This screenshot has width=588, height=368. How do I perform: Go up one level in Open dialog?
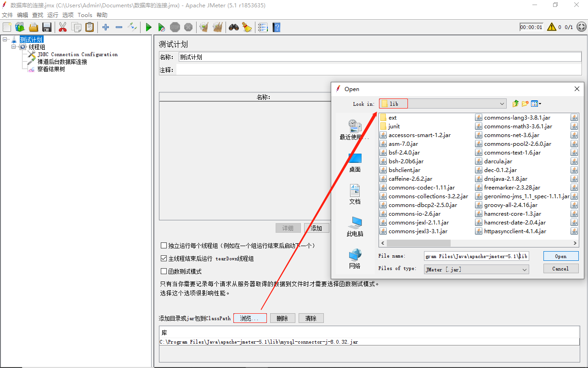pos(515,104)
